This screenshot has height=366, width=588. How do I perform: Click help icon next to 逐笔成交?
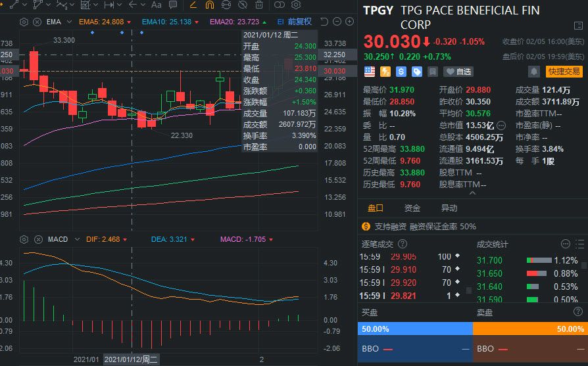pyautogui.click(x=403, y=244)
